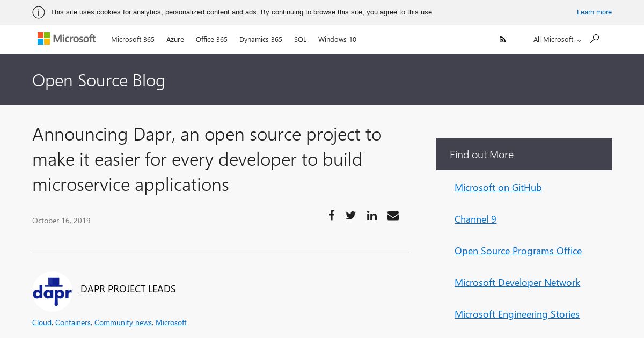Open the Dynamics 365 menu item

261,39
